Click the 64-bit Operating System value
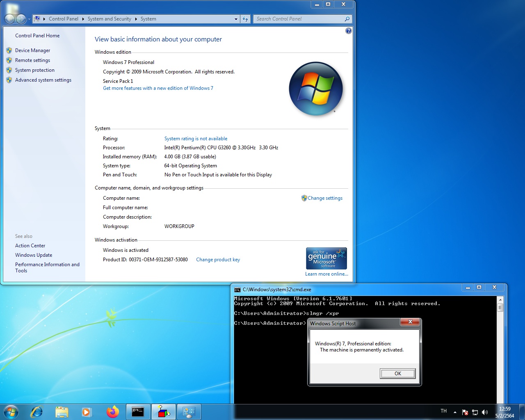Viewport: 525px width, 420px height. click(191, 166)
